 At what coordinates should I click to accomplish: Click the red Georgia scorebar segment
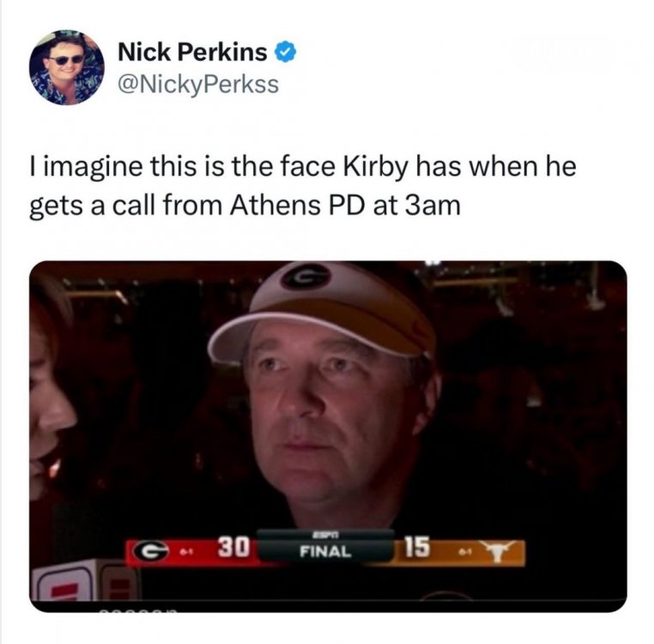(192, 553)
